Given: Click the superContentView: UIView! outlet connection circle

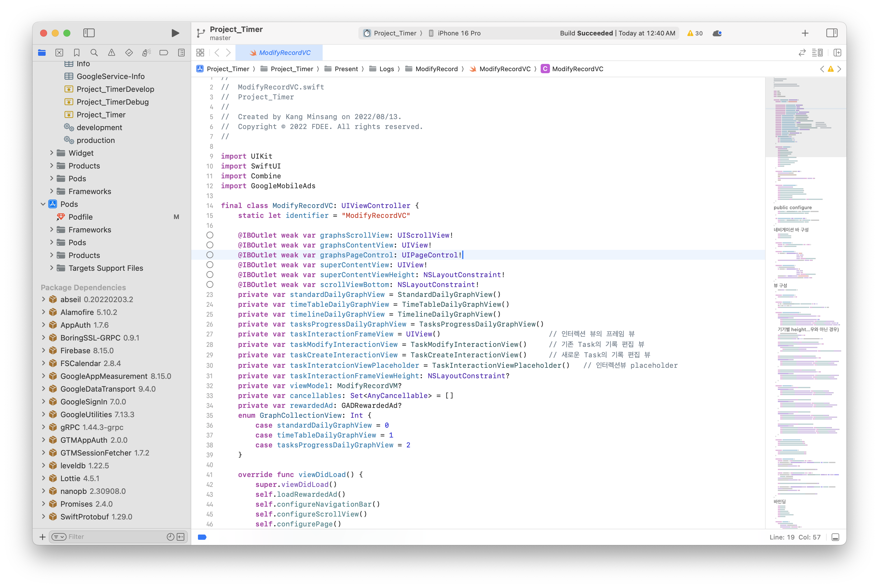Looking at the screenshot, I should (x=210, y=265).
